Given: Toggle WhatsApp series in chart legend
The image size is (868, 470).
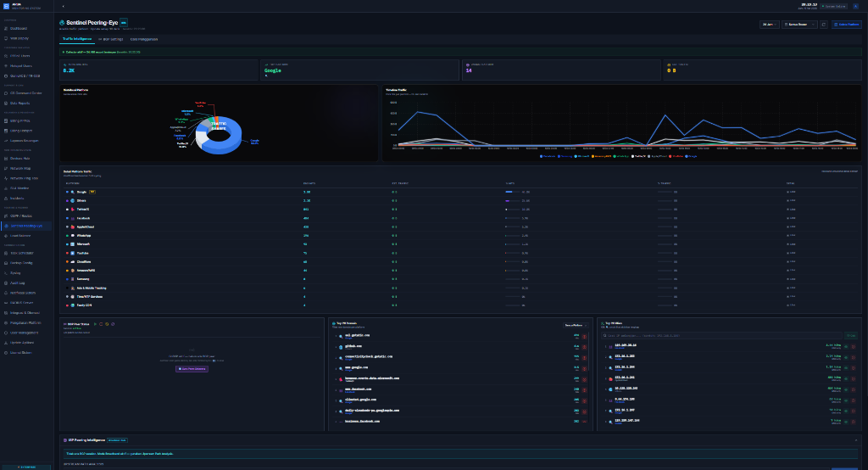Looking at the screenshot, I should (621, 156).
